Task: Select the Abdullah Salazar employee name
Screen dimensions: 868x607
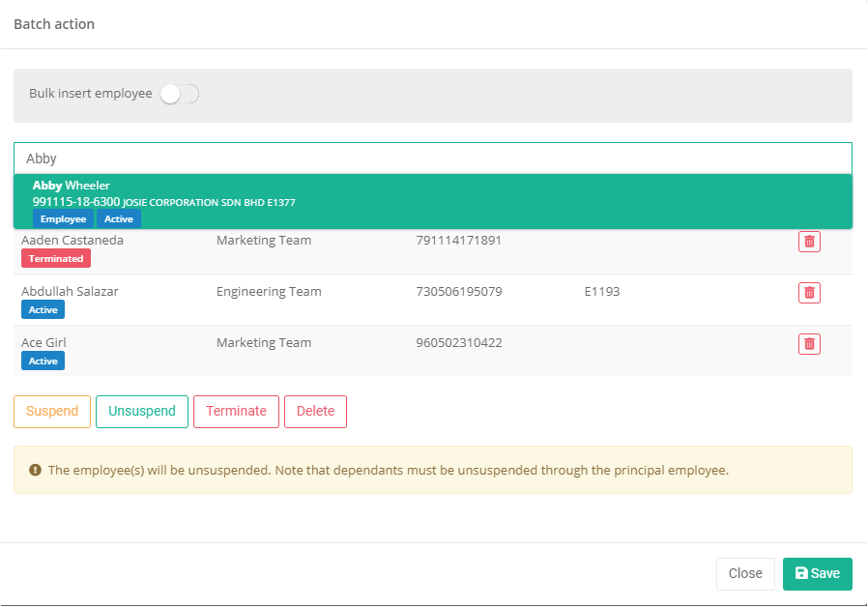Action: 70,291
